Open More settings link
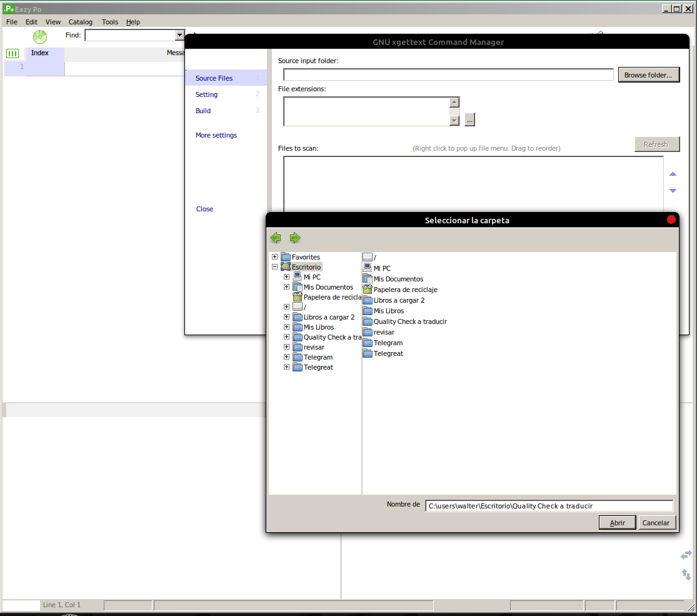Screen dimensions: 697x616 tap(216, 135)
